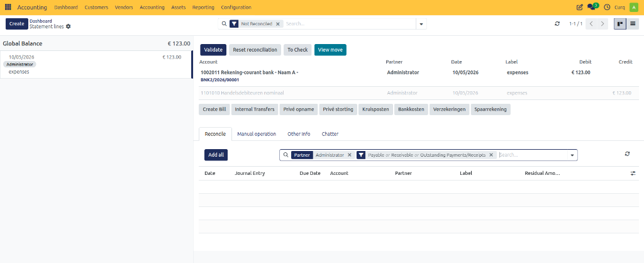
Task: Remove the Payable or Receivable filter
Action: coord(491,155)
